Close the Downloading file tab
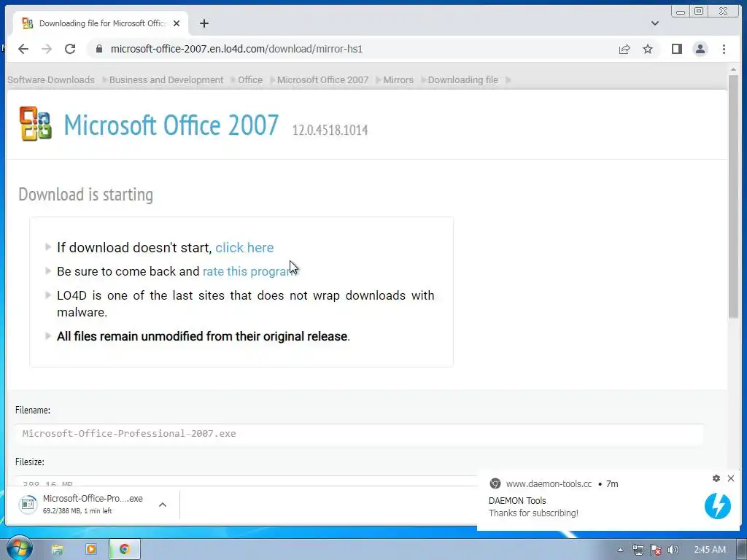747x560 pixels. pos(177,23)
